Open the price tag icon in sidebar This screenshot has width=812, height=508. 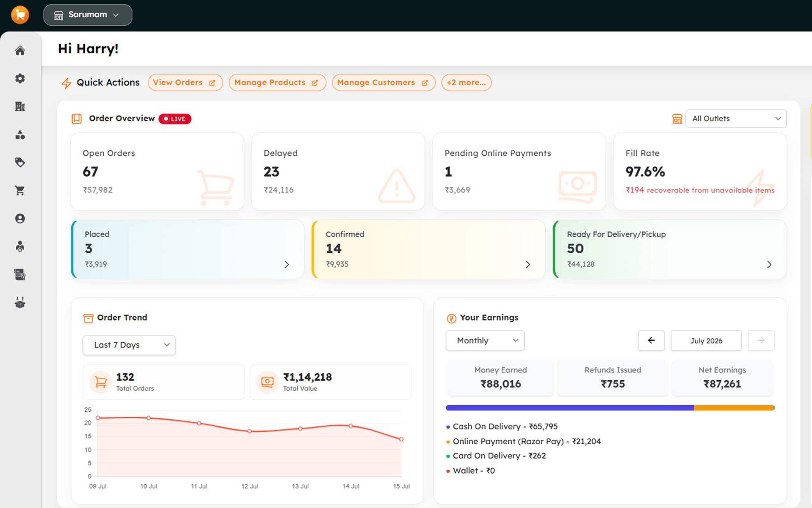tap(20, 163)
